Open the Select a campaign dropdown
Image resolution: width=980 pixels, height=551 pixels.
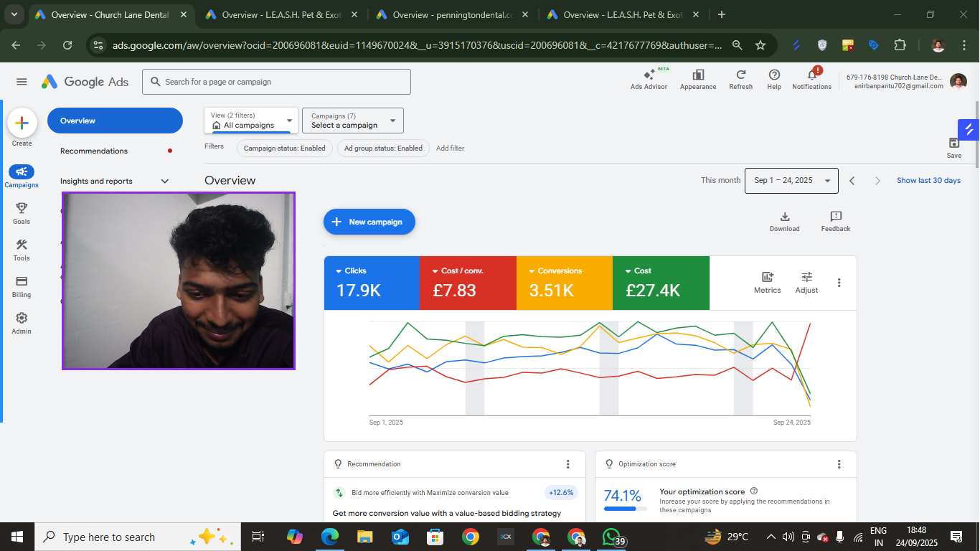[353, 121]
